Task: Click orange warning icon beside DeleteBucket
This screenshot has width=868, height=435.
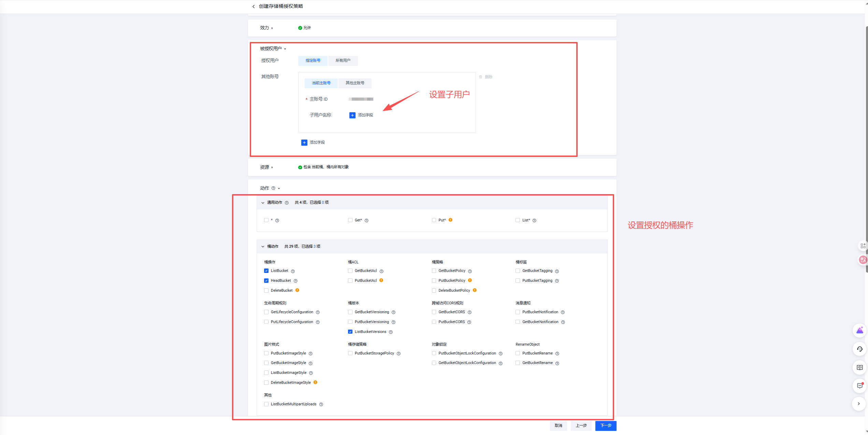Action: (297, 290)
